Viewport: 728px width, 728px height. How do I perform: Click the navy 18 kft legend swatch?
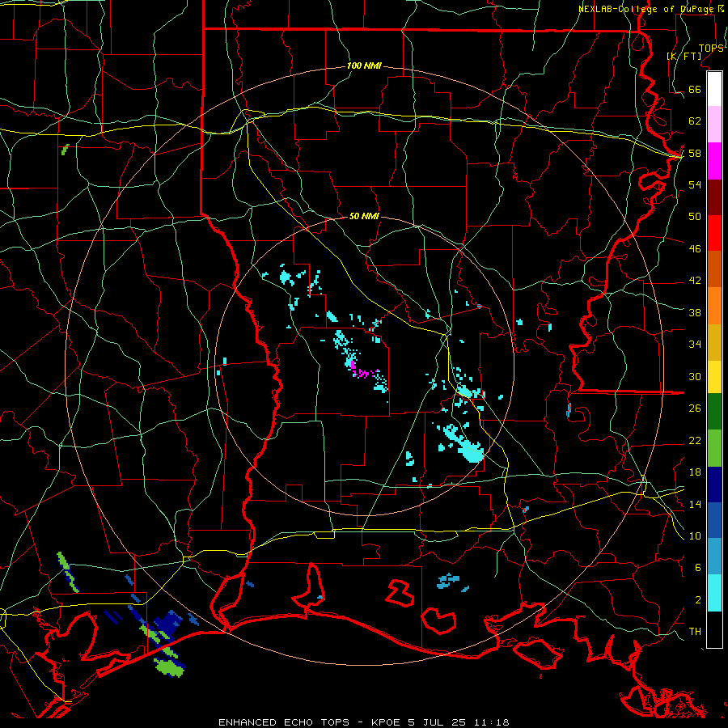[x=714, y=485]
